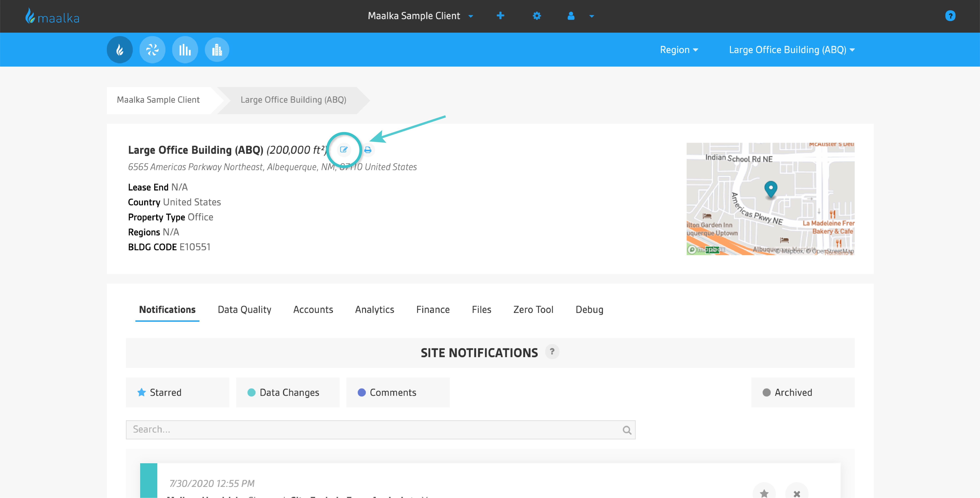
Task: Open the buildings portfolio icon
Action: 217,50
